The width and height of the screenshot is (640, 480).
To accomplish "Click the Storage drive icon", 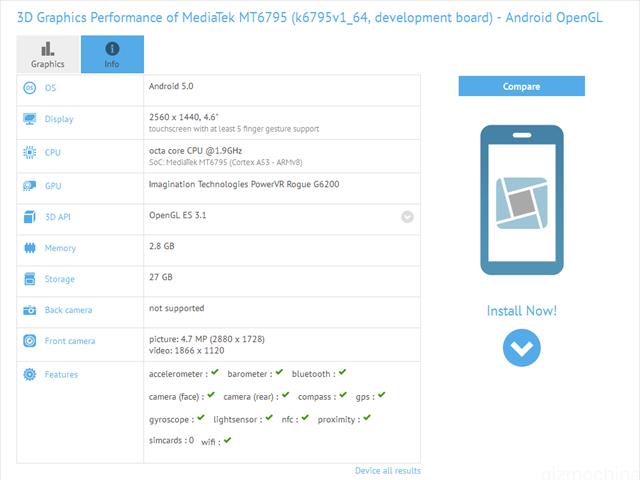I will 29,279.
